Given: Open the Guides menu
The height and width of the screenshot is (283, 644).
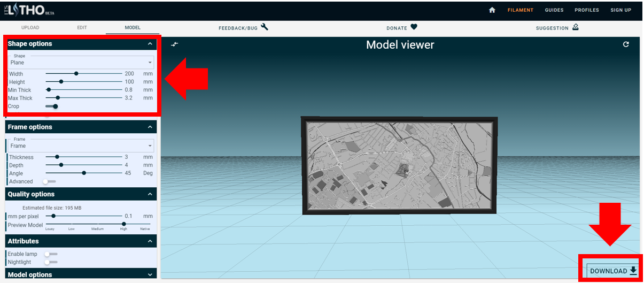Looking at the screenshot, I should [554, 10].
